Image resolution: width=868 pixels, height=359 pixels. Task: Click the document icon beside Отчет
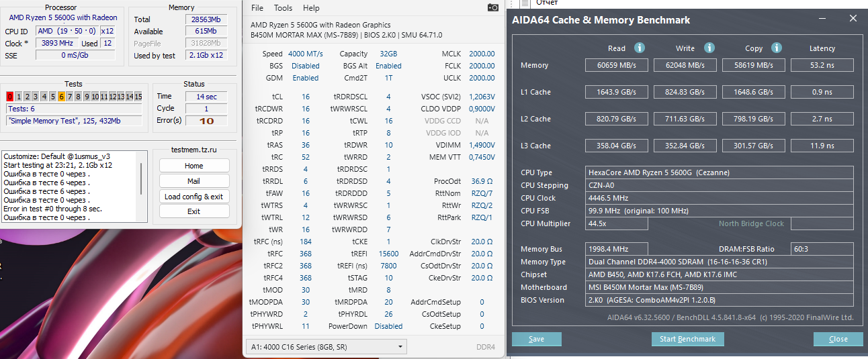point(525,3)
